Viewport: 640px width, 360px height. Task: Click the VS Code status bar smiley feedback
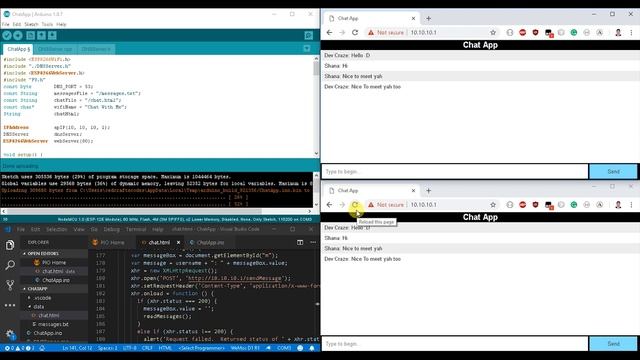[300, 348]
